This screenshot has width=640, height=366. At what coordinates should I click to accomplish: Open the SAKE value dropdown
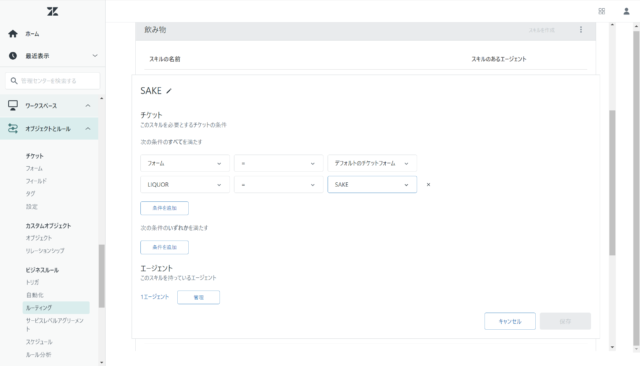(x=372, y=184)
